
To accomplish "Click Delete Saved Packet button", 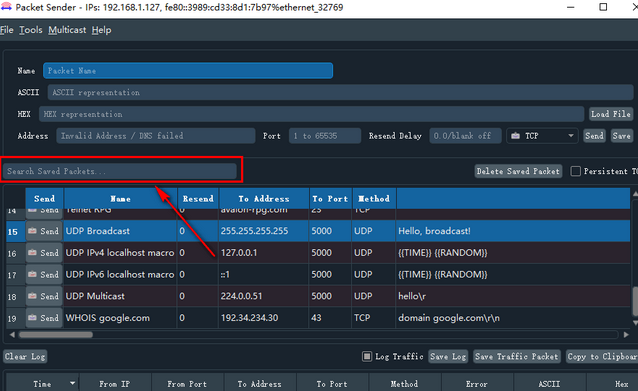I will point(518,171).
